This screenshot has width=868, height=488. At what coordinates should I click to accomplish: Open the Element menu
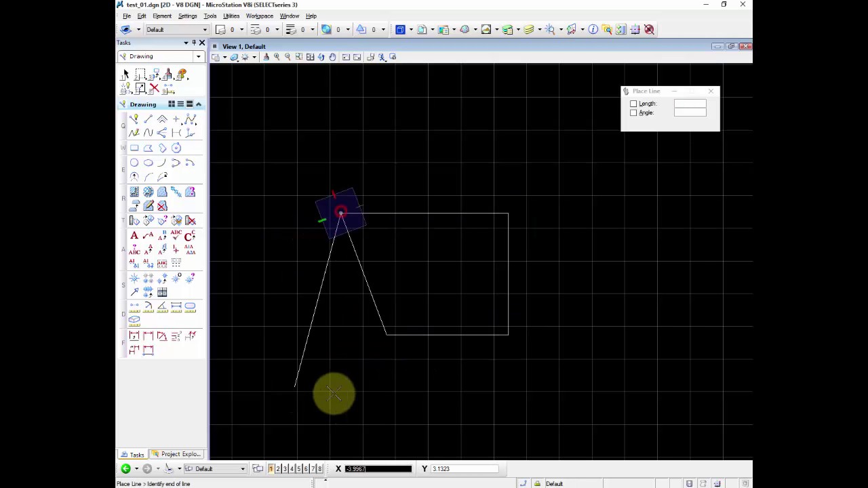point(162,16)
